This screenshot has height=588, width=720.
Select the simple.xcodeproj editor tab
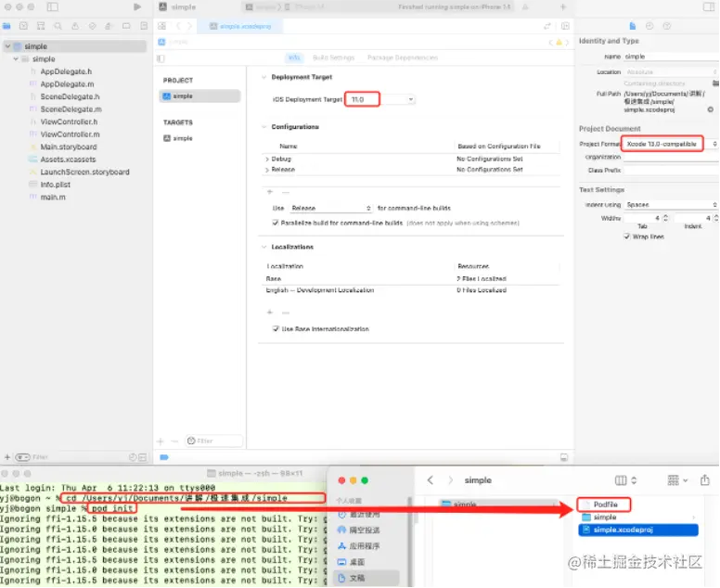(x=240, y=26)
